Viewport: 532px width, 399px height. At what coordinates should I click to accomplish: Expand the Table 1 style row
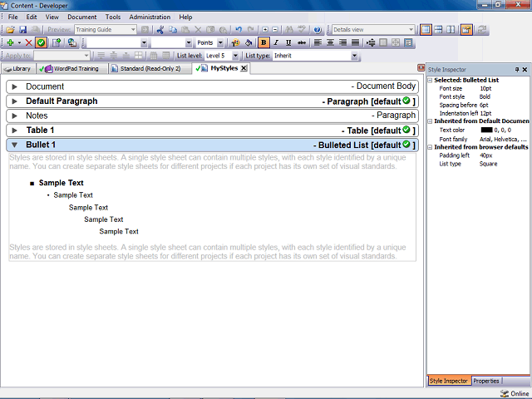click(x=15, y=131)
